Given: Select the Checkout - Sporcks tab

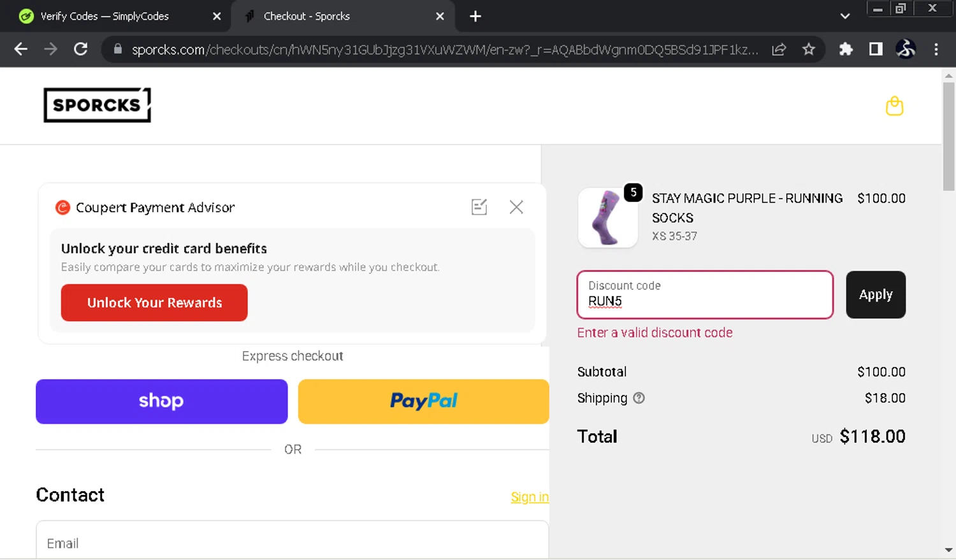Looking at the screenshot, I should (307, 16).
